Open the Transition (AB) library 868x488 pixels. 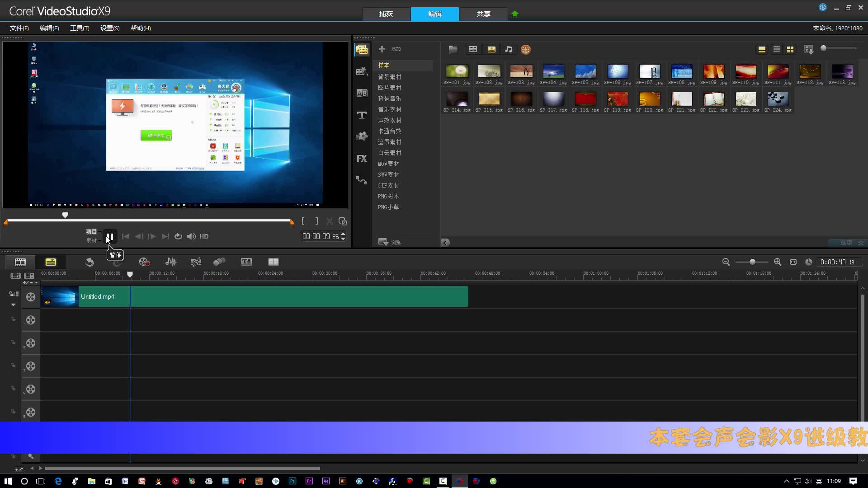[x=362, y=93]
